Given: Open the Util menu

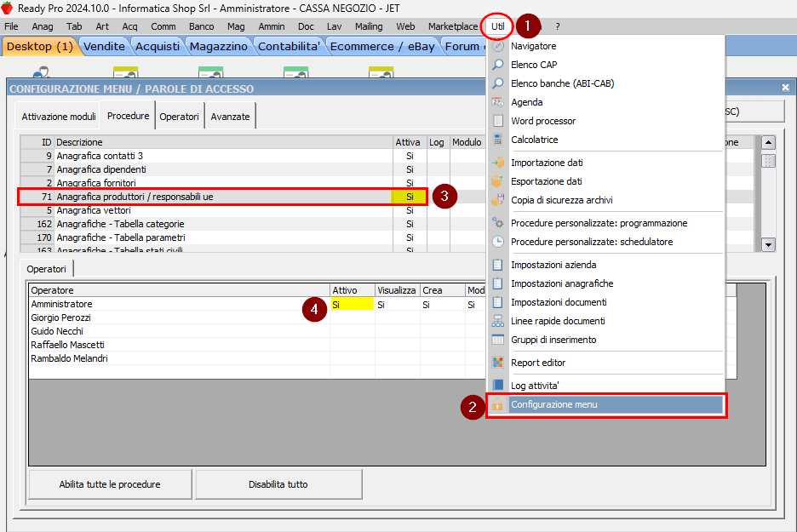Looking at the screenshot, I should 497,26.
